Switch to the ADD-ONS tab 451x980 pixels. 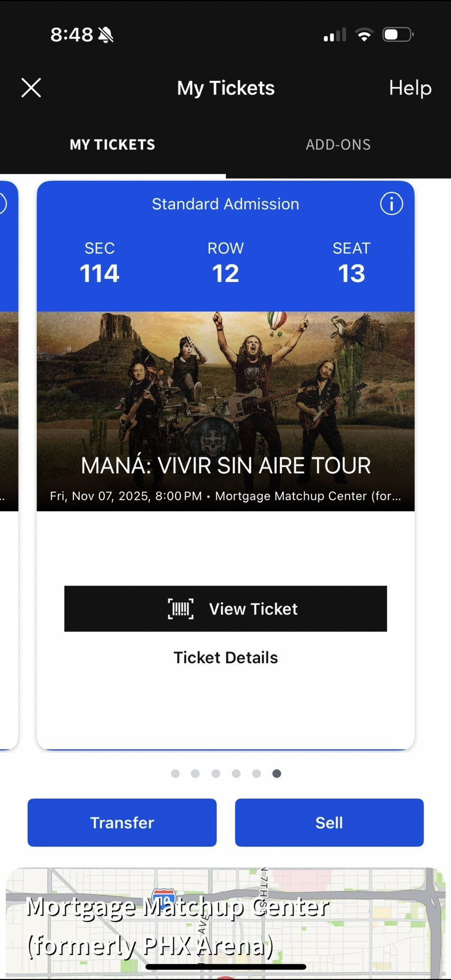pos(338,144)
